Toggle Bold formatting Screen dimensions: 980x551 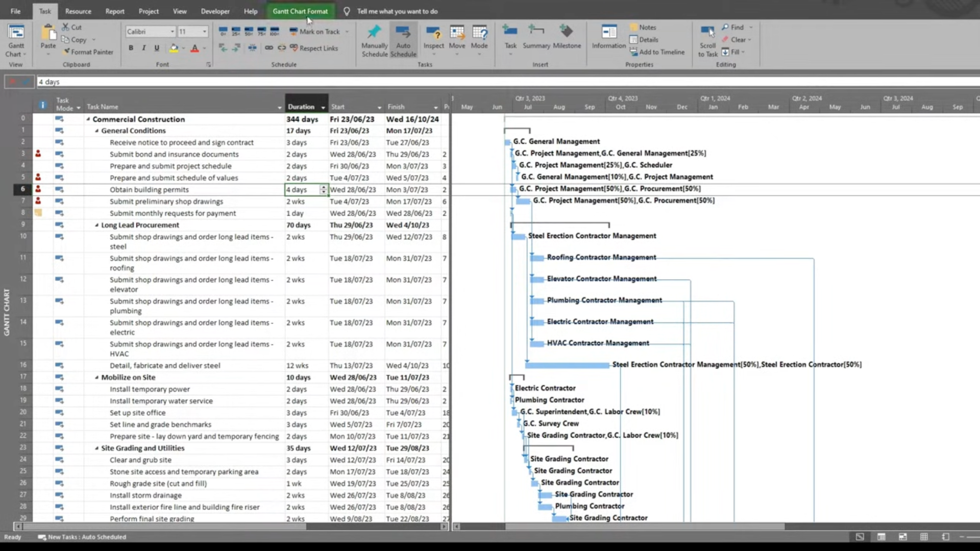click(131, 48)
